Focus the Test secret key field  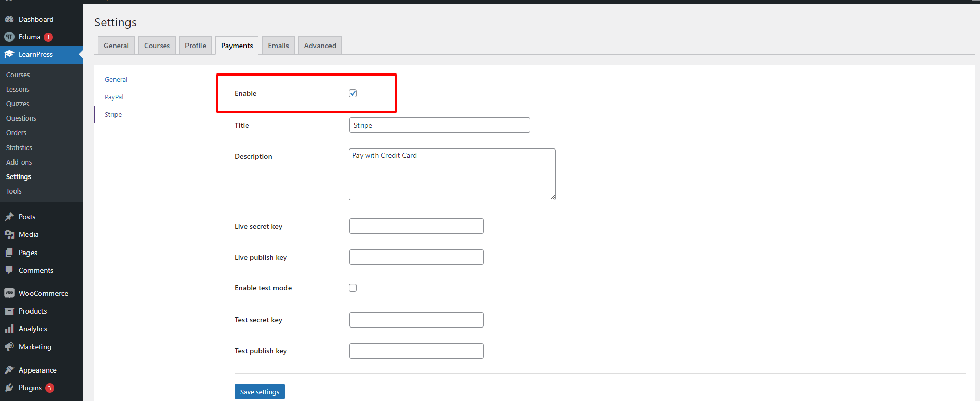416,320
